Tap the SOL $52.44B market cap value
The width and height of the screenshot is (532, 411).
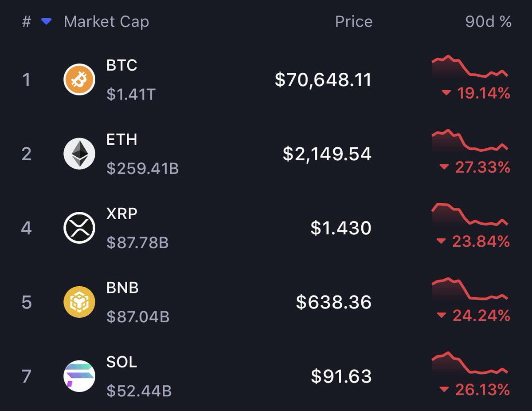(x=139, y=391)
